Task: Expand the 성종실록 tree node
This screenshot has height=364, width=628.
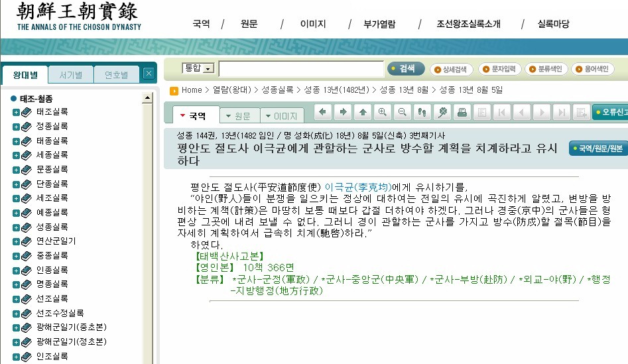Action: pyautogui.click(x=16, y=227)
